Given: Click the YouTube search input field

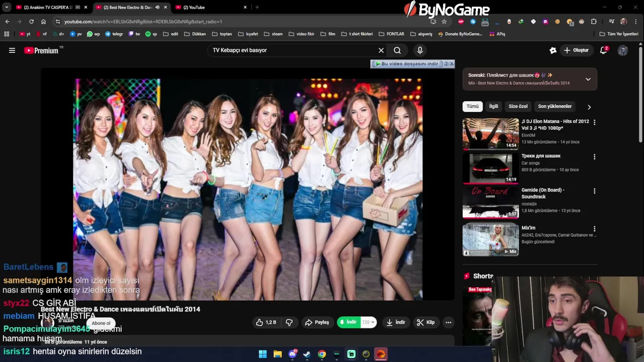Looking at the screenshot, I should coord(293,50).
